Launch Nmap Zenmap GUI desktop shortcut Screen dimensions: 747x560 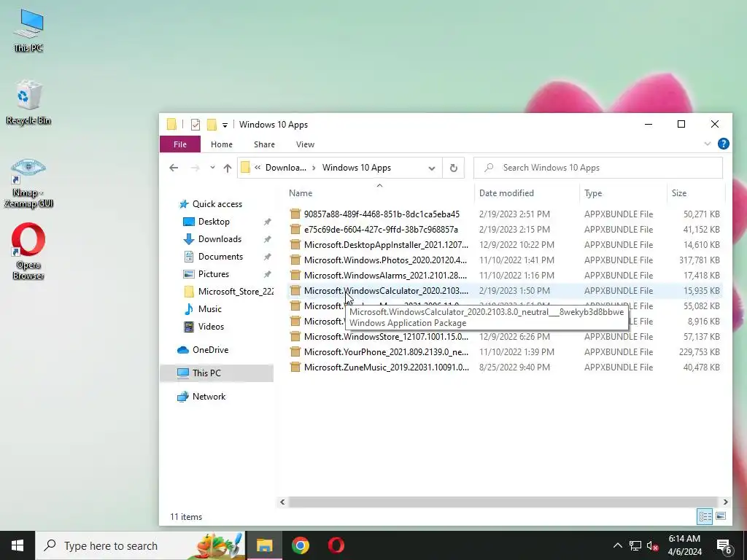28,183
